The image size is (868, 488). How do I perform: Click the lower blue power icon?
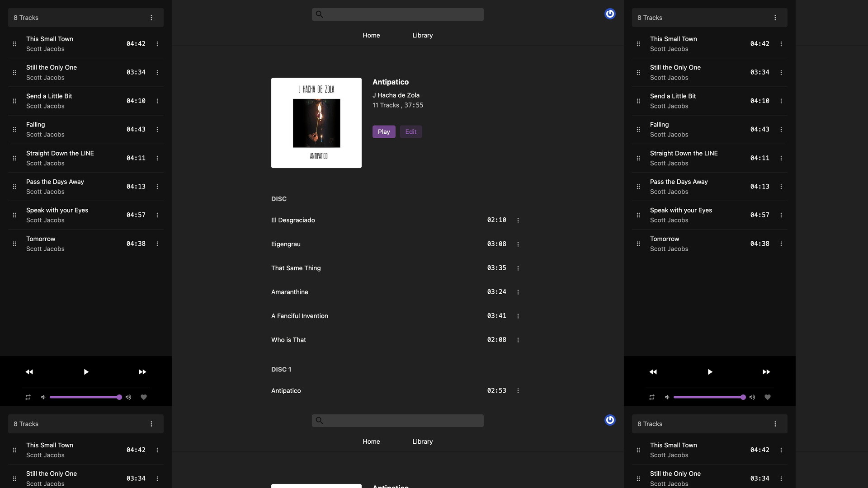pos(610,420)
